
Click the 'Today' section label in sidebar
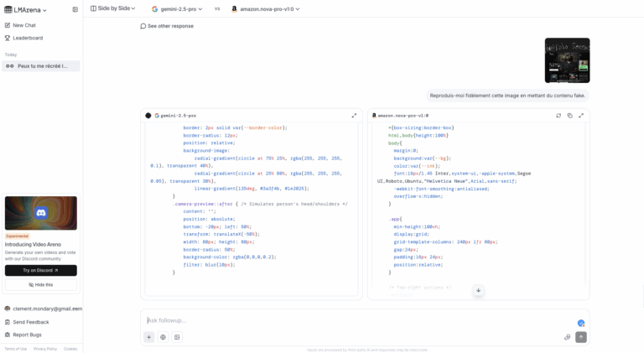point(11,55)
